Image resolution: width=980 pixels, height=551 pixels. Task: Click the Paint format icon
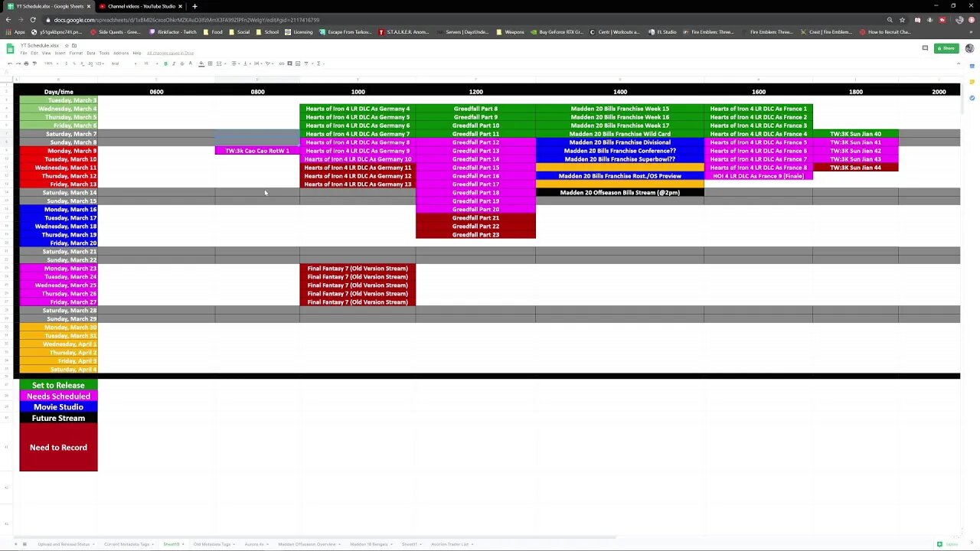click(34, 64)
